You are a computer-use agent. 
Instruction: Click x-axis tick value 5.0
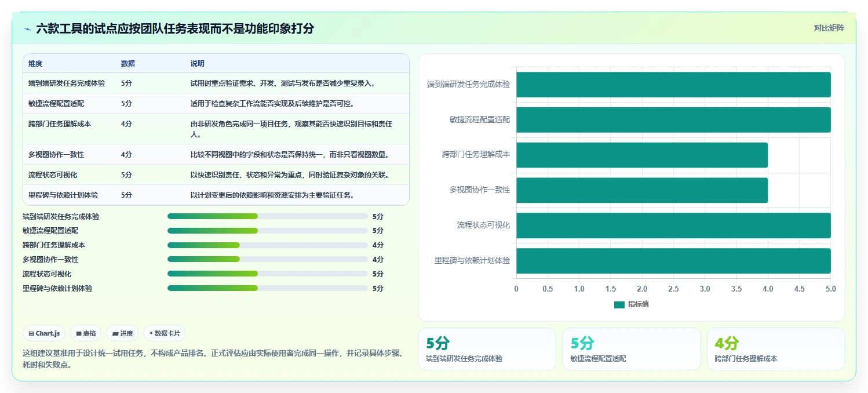[830, 289]
